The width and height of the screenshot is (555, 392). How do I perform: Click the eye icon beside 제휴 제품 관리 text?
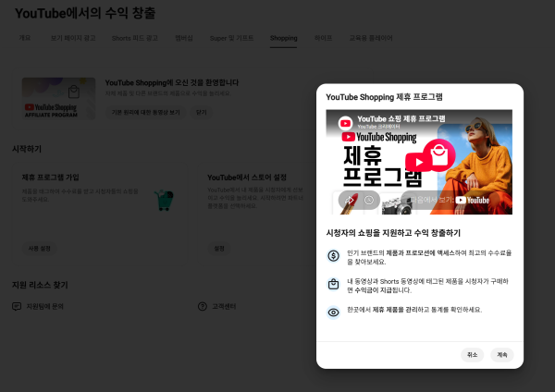point(333,312)
